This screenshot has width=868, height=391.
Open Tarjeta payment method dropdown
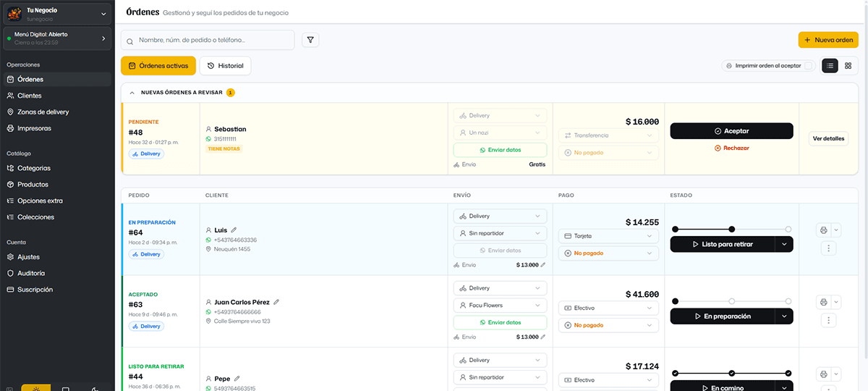(608, 236)
